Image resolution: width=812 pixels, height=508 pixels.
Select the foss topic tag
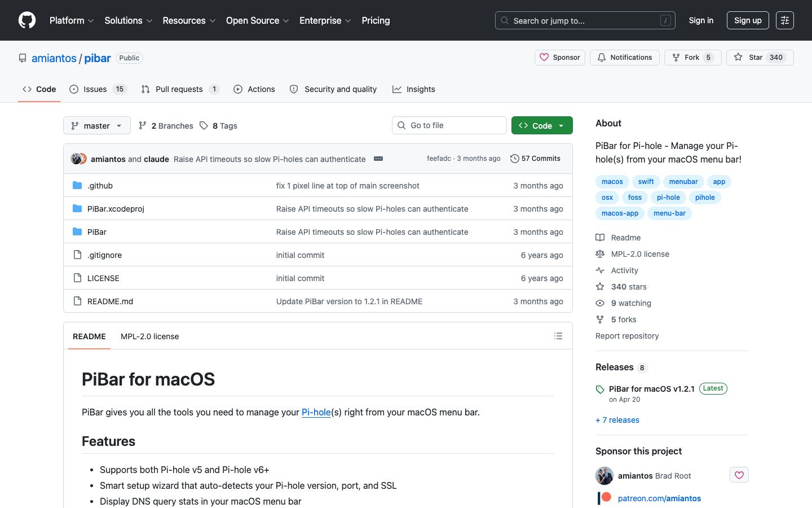click(x=635, y=198)
